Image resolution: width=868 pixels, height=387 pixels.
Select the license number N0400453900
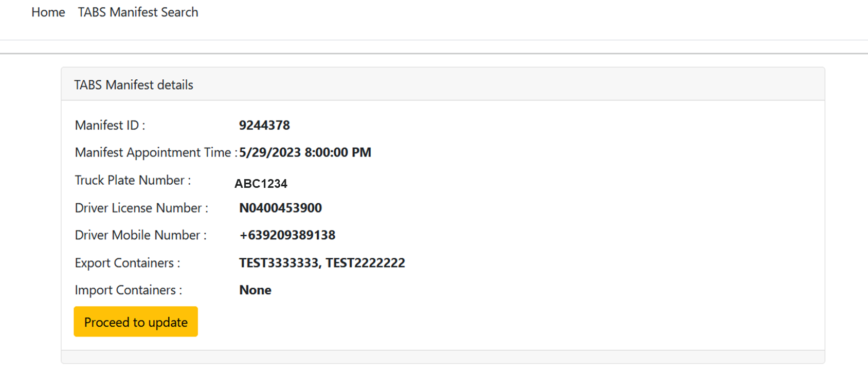click(280, 208)
